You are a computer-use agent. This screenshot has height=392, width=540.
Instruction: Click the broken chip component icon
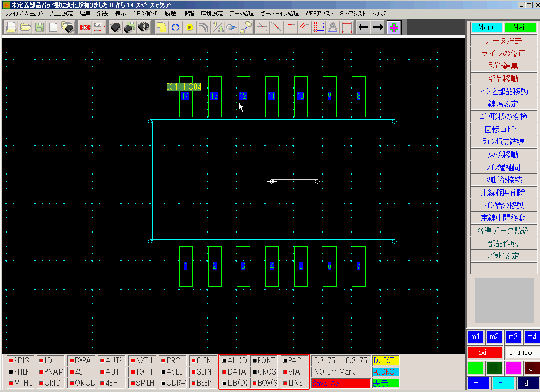143,27
